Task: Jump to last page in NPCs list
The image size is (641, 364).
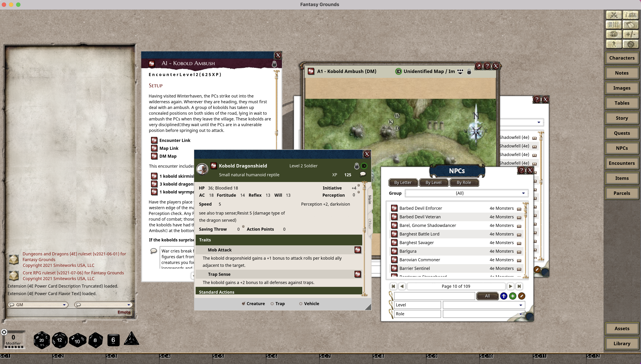Action: point(519,286)
